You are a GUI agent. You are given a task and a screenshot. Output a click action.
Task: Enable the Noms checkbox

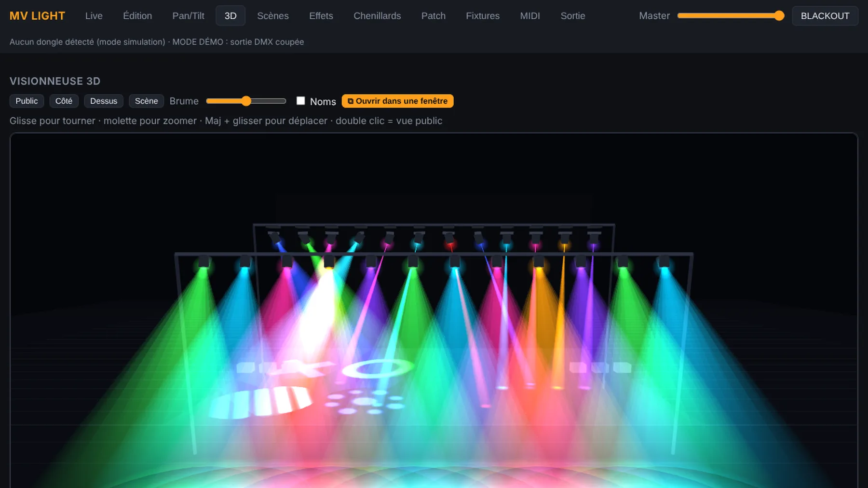pyautogui.click(x=300, y=101)
